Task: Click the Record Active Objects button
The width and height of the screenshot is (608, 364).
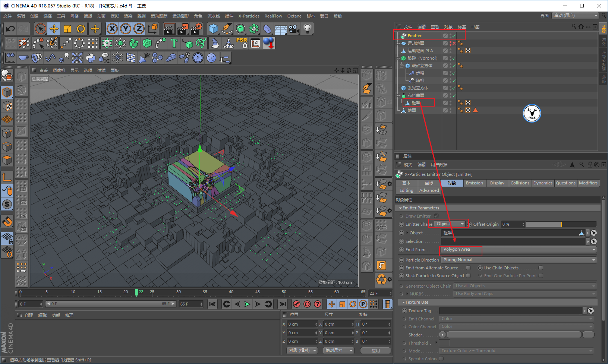Action: 297,304
